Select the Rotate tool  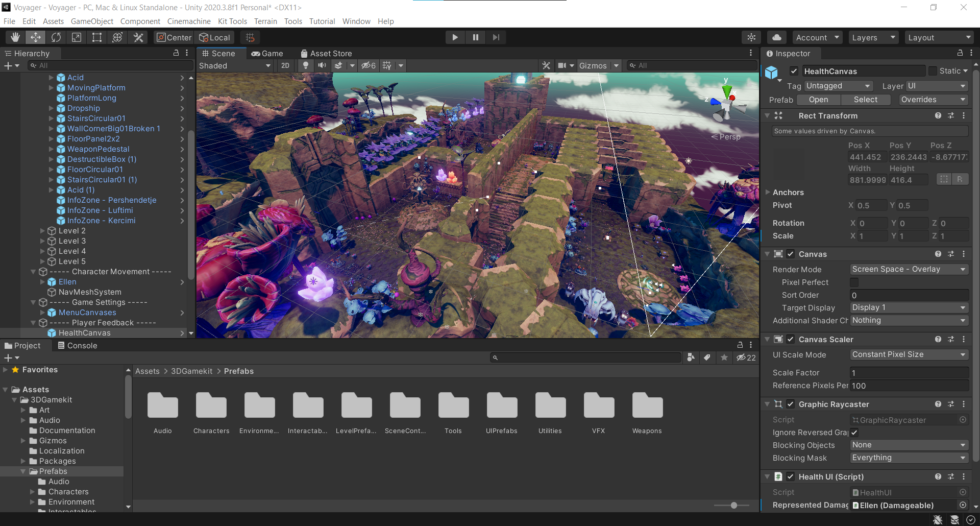pyautogui.click(x=56, y=37)
